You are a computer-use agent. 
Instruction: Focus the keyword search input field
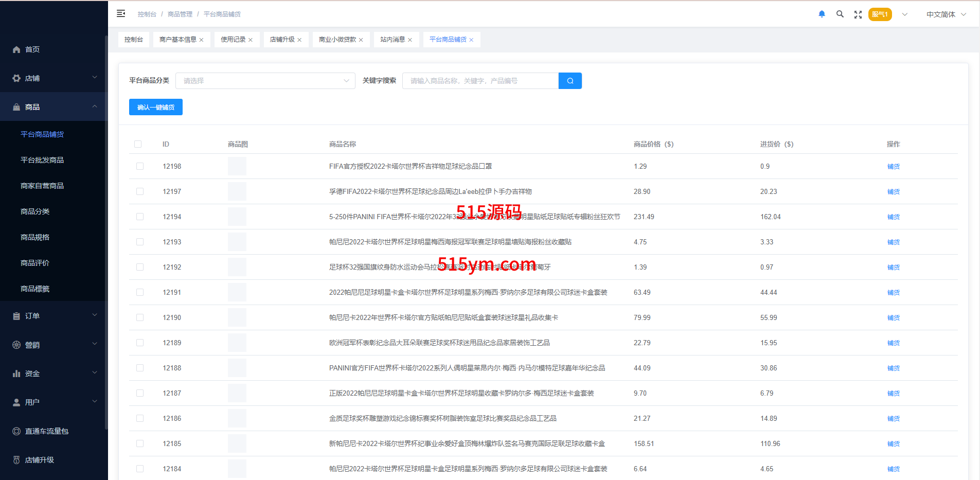pos(480,81)
